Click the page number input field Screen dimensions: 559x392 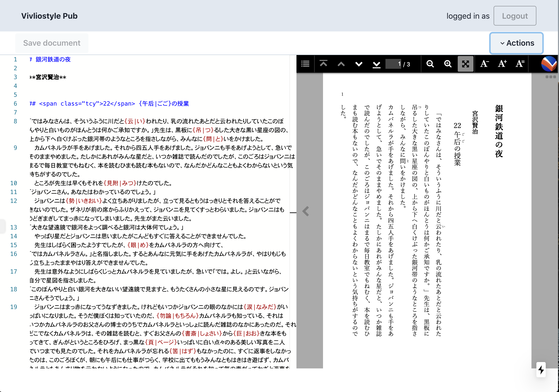[393, 64]
